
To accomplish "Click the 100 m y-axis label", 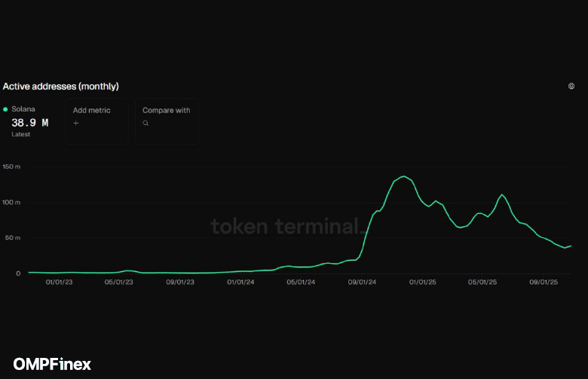I will click(x=11, y=203).
